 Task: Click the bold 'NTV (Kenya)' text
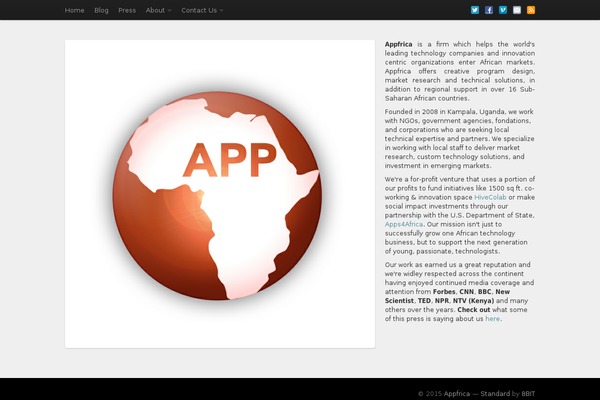tap(473, 301)
